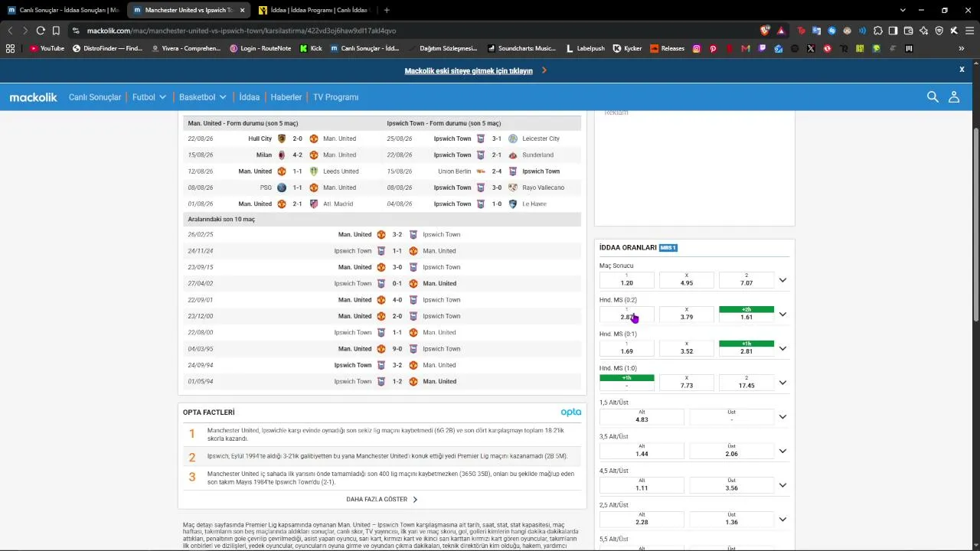This screenshot has width=980, height=551.
Task: Open the X (Twitter) bookmark icon
Action: tap(811, 48)
